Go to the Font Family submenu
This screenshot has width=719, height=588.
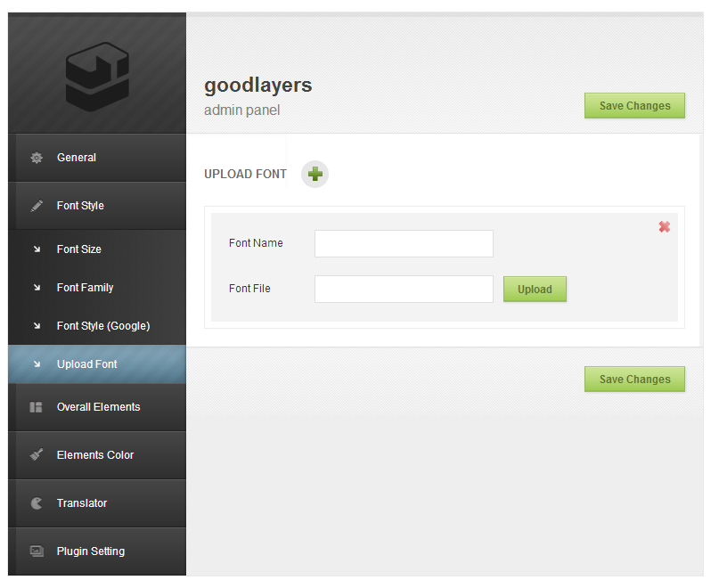97,288
